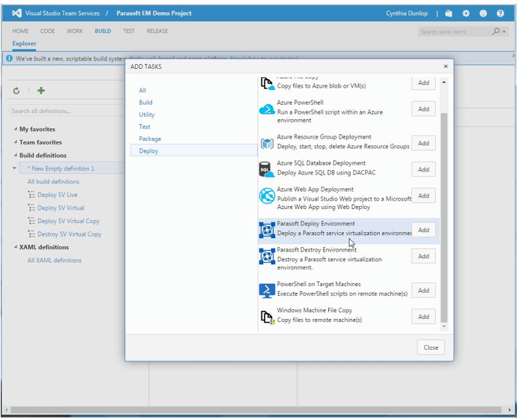Screen dimensions: 520x420
Task: Add Azure Web App Deployment task
Action: pyautogui.click(x=423, y=195)
